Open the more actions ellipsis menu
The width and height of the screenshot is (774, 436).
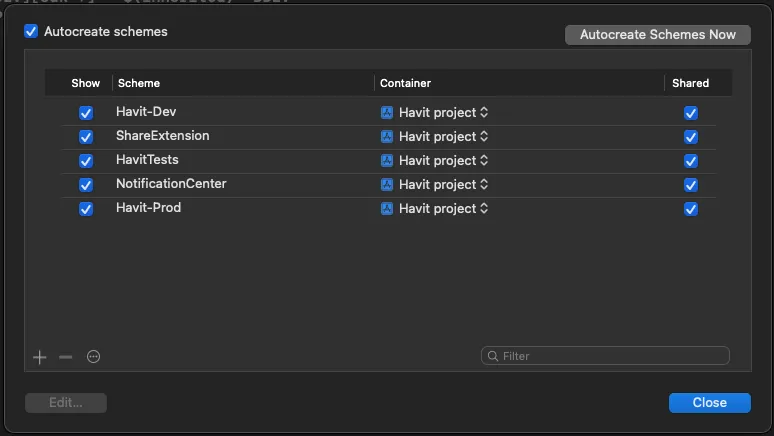click(x=94, y=357)
